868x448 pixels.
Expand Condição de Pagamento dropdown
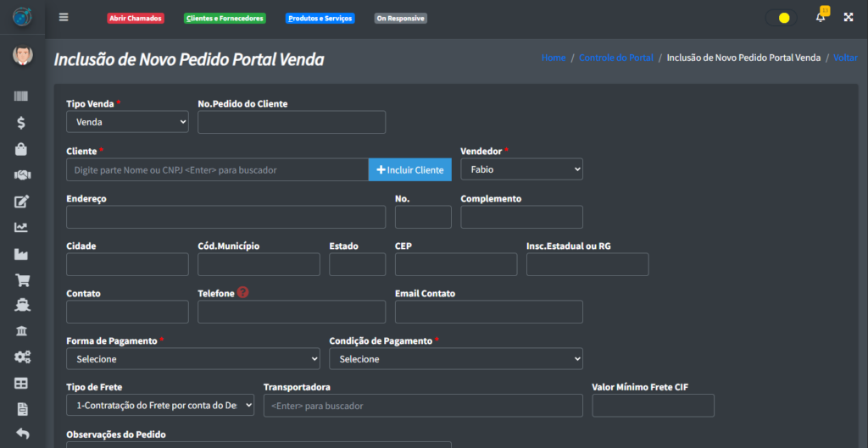click(x=455, y=359)
